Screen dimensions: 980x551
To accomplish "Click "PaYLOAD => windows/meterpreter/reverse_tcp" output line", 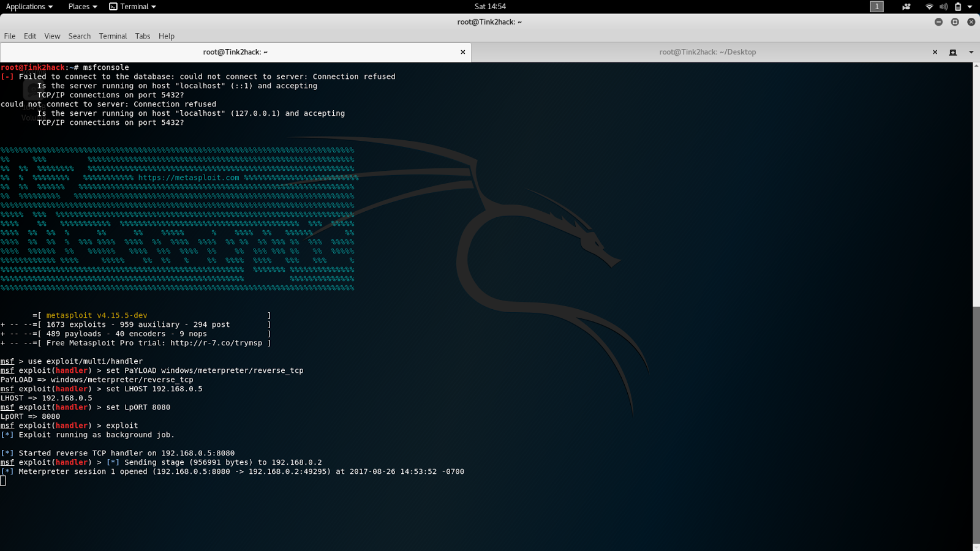I will tap(97, 380).
